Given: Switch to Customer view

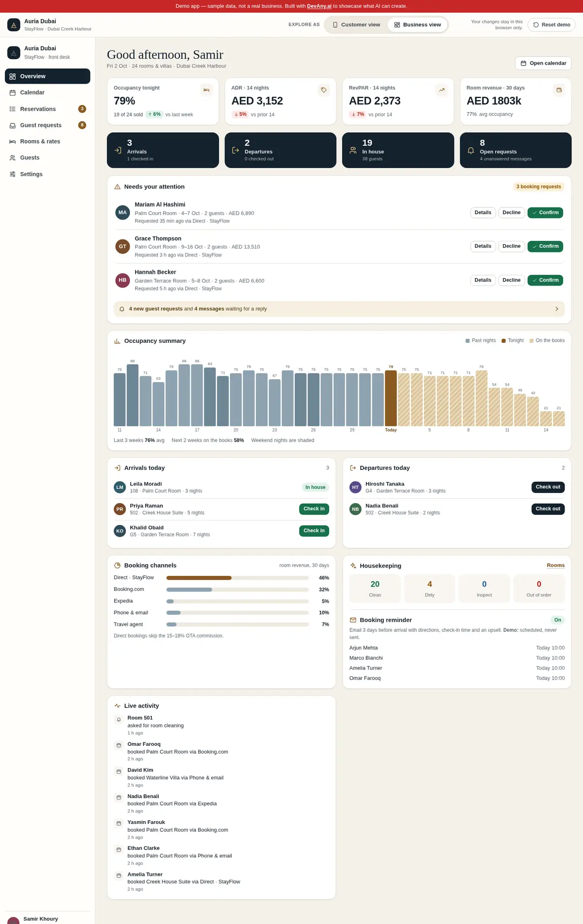Looking at the screenshot, I should tap(356, 25).
